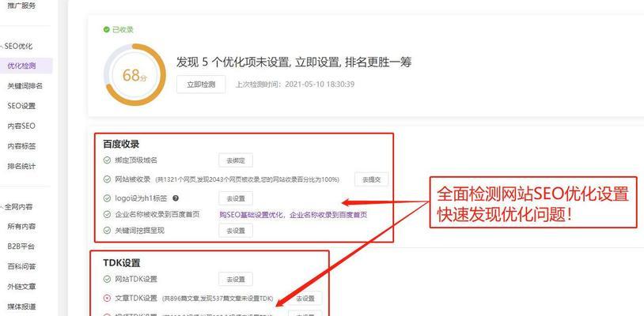Image resolution: width=644 pixels, height=316 pixels.
Task: Open 内容标签 in the sidebar
Action: (x=21, y=146)
